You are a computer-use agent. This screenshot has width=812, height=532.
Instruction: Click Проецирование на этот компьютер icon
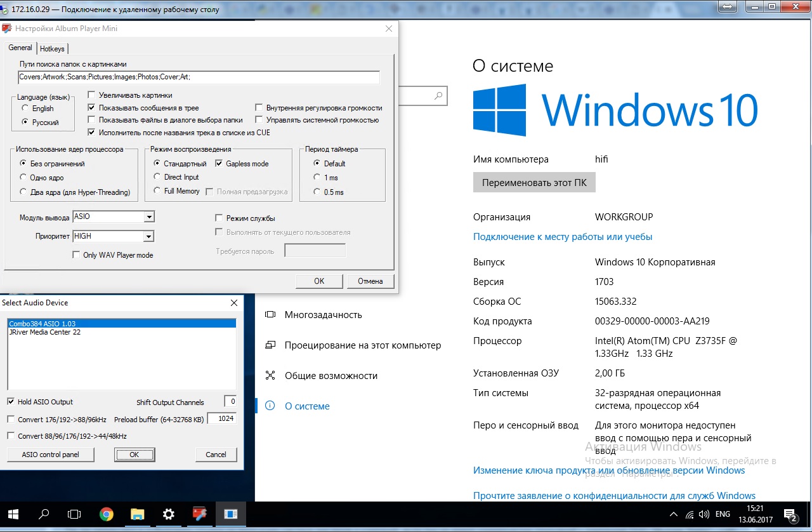pyautogui.click(x=270, y=345)
